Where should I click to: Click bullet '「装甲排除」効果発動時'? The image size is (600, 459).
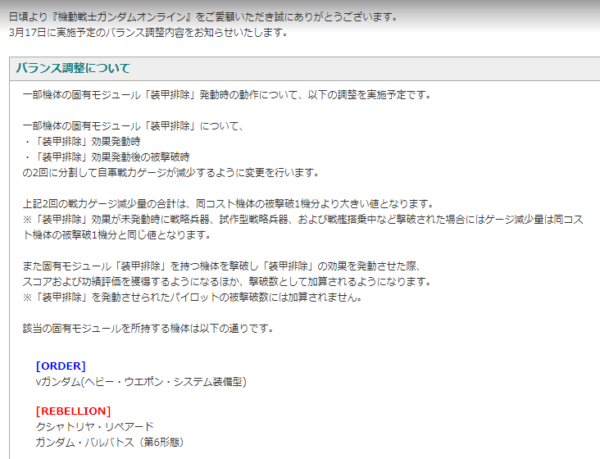pyautogui.click(x=83, y=142)
